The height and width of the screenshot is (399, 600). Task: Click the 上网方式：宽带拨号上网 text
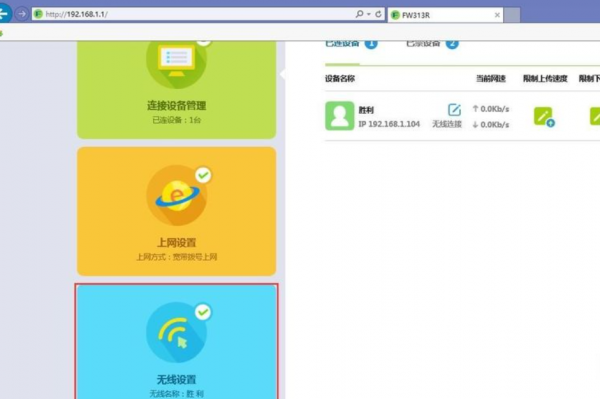click(x=177, y=257)
